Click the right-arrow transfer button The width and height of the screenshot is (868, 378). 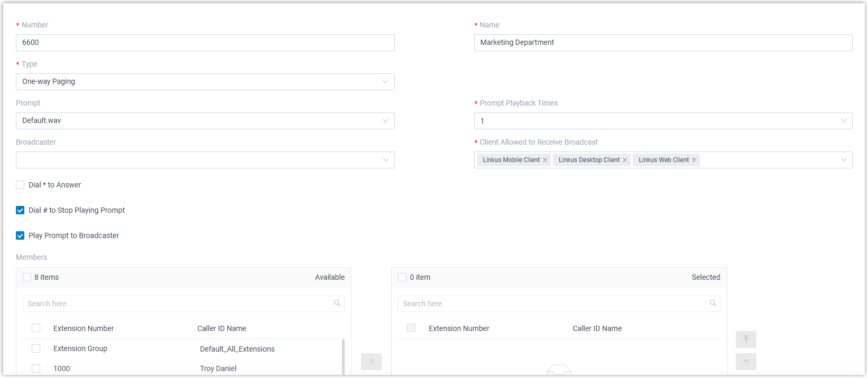(x=371, y=361)
